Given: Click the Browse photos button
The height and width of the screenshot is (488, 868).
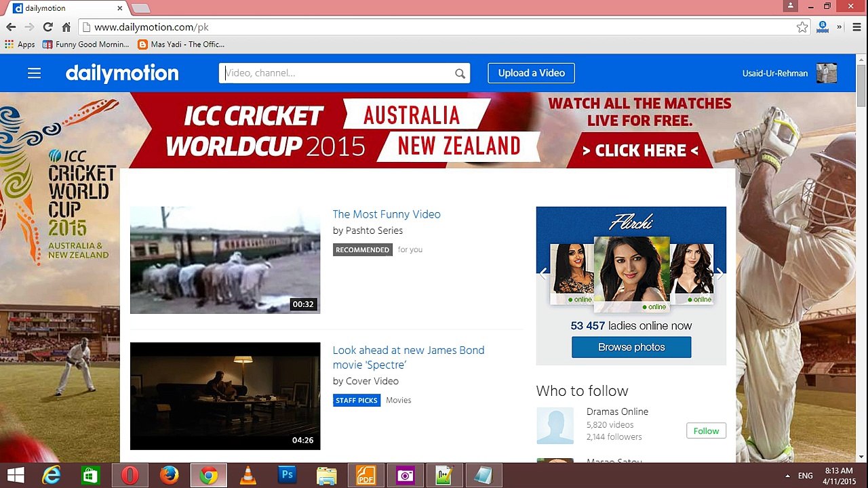Looking at the screenshot, I should [631, 347].
